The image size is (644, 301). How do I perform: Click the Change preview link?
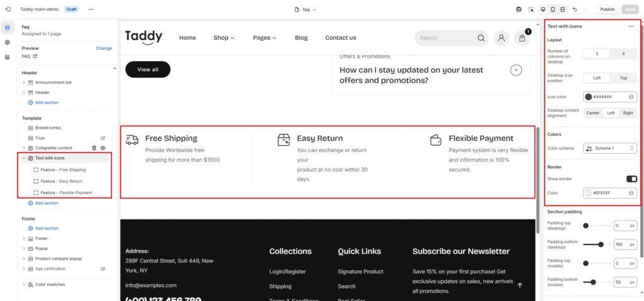coord(104,48)
